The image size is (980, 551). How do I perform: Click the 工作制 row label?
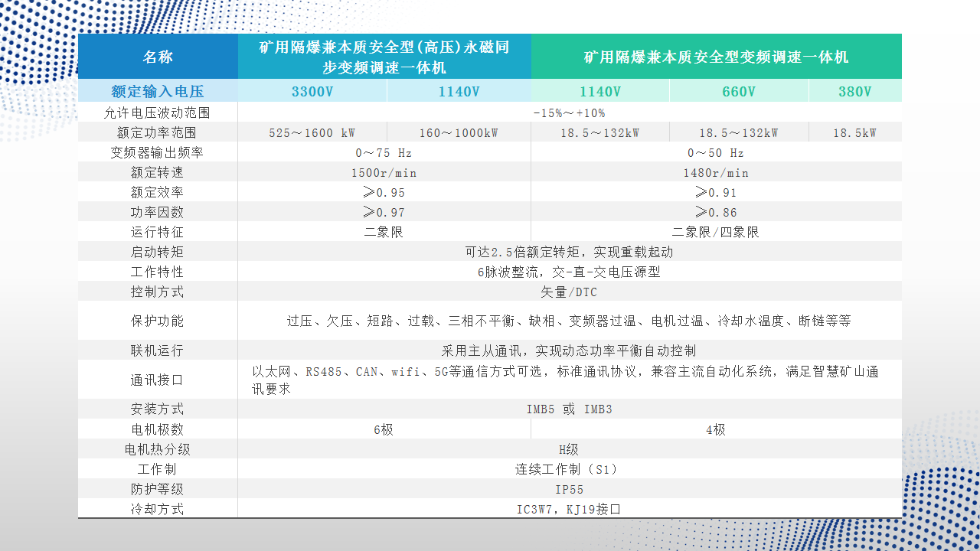coord(157,469)
